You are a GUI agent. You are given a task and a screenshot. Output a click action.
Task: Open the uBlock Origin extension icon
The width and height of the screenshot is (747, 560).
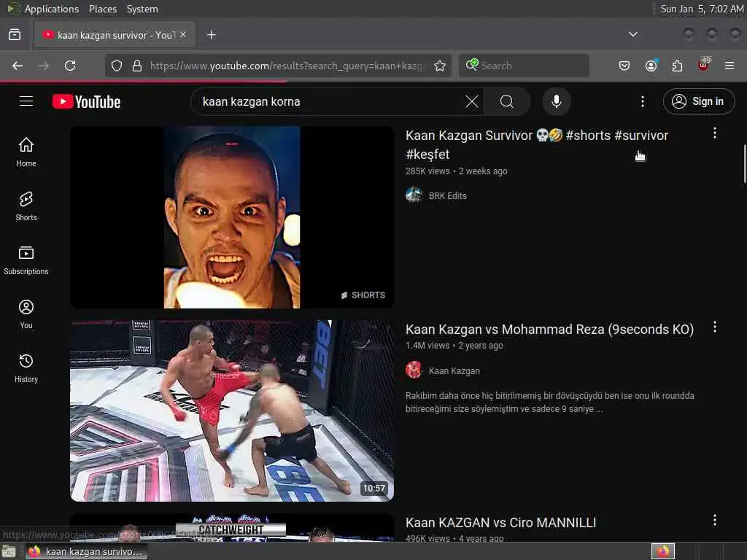704,65
